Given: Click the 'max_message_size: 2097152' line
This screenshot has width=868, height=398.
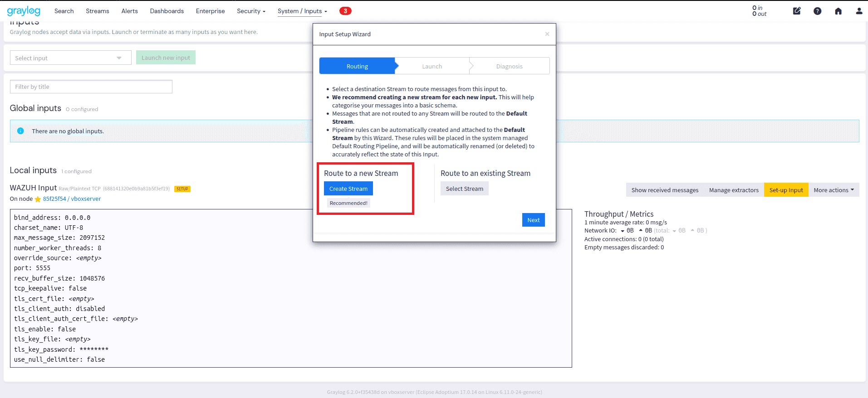Looking at the screenshot, I should coord(59,238).
